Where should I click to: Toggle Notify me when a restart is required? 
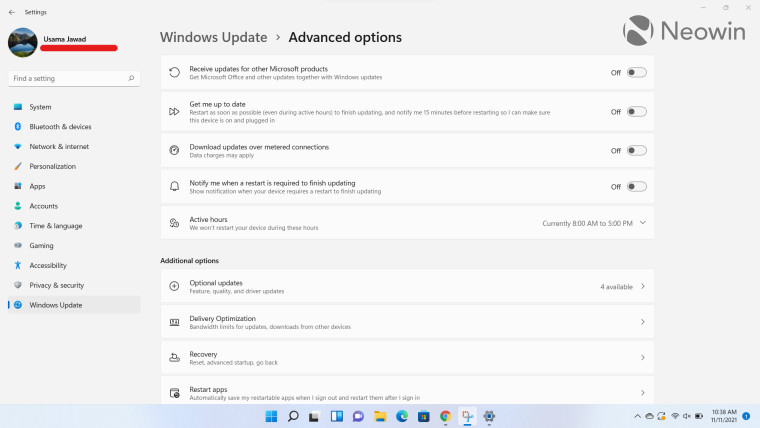[636, 187]
